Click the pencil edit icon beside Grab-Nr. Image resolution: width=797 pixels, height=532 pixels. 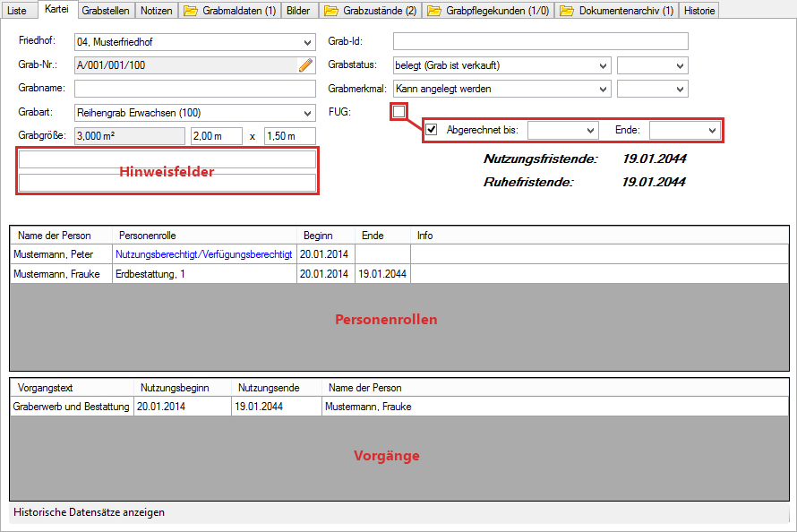pos(306,64)
